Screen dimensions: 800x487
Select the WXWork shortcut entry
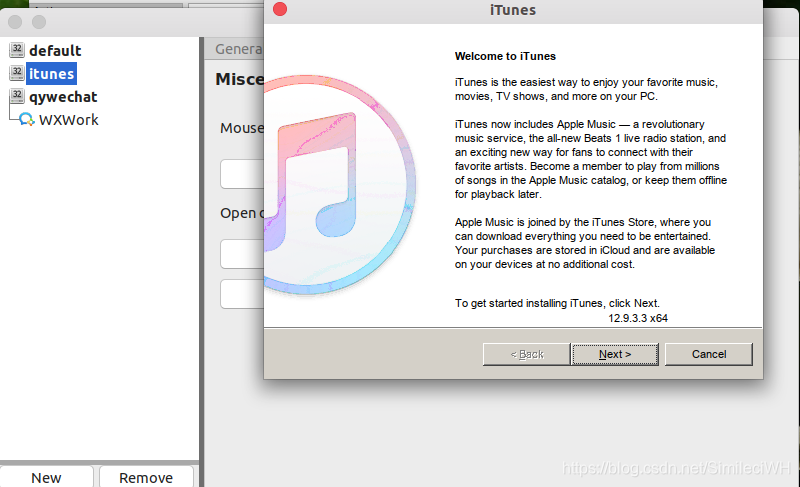(x=68, y=120)
